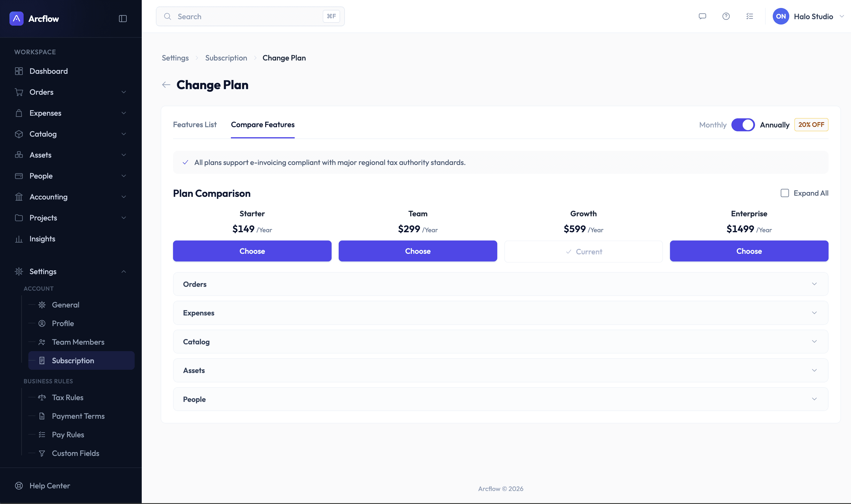The width and height of the screenshot is (851, 504).
Task: Click the People card icon
Action: coord(19,176)
